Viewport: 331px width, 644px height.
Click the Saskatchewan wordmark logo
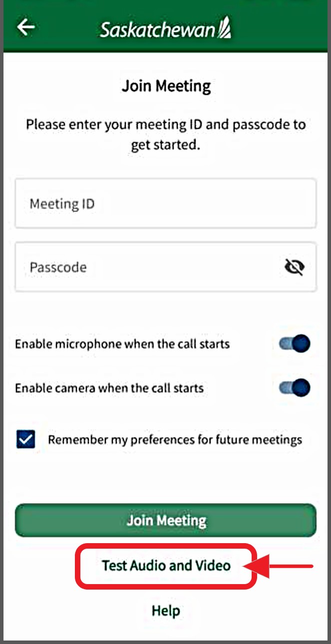[157, 30]
